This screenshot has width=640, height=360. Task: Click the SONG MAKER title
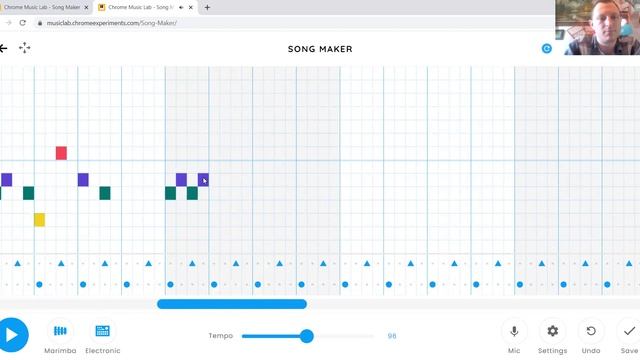[320, 49]
